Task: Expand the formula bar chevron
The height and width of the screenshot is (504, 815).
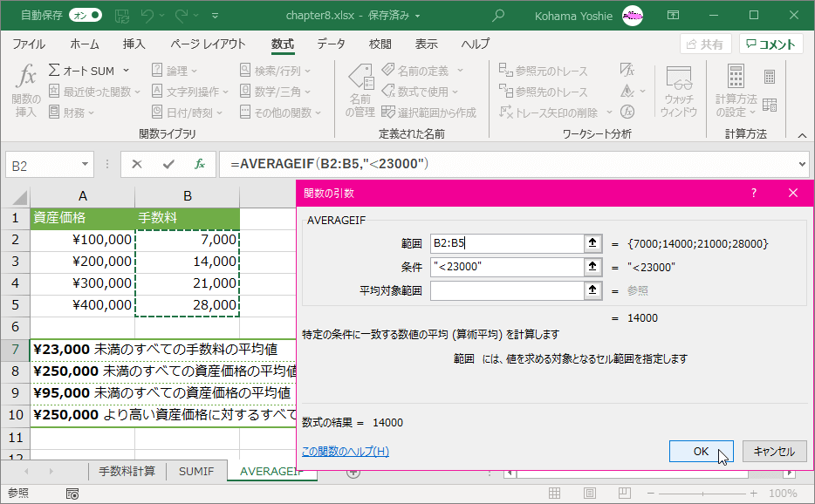Action: tap(802, 165)
